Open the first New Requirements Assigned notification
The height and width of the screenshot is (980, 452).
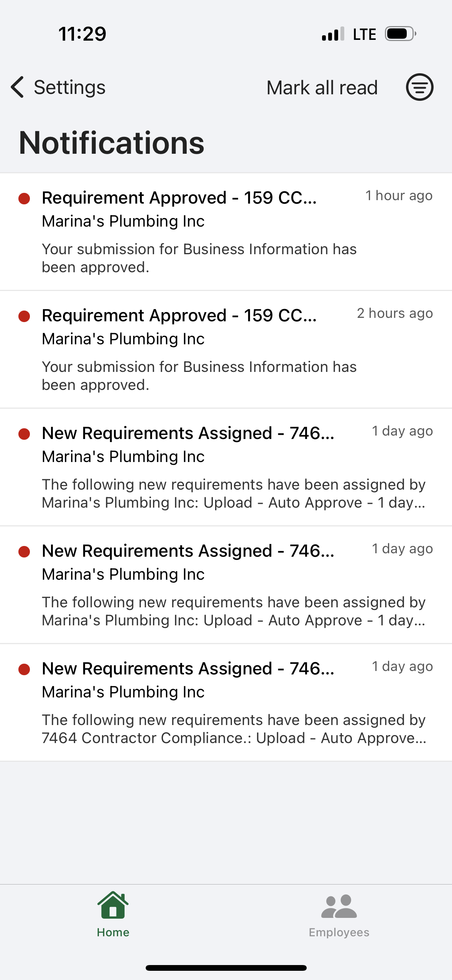199,467
